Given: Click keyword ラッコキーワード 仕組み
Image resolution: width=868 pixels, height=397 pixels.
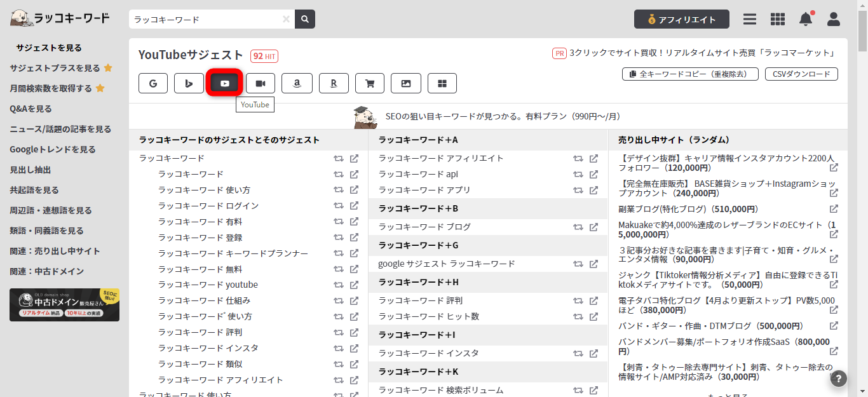Looking at the screenshot, I should point(204,300).
